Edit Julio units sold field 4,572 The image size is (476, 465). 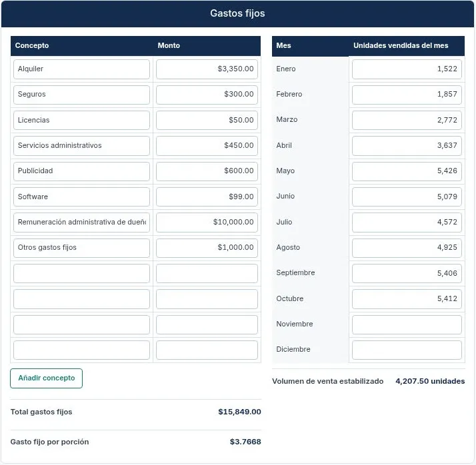(x=407, y=223)
